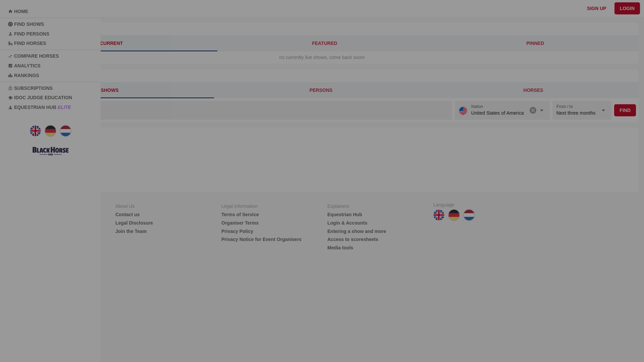Open Privacy Policy link

click(x=237, y=231)
